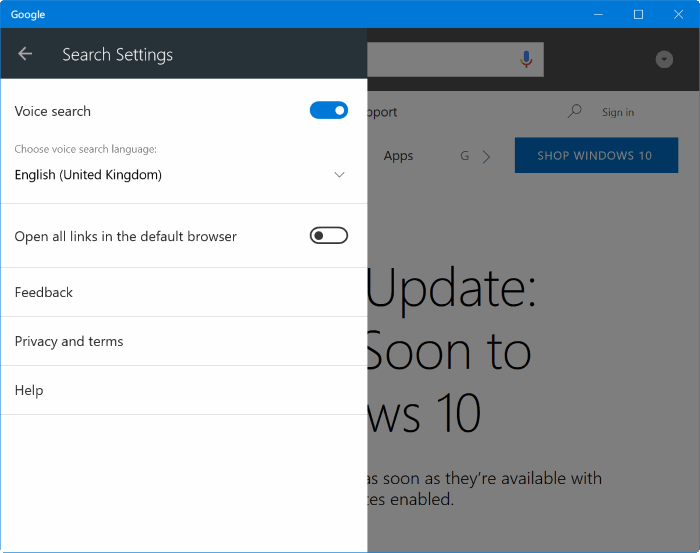Screen dimensions: 700x553
Task: Maximize the Google window
Action: [x=638, y=14]
